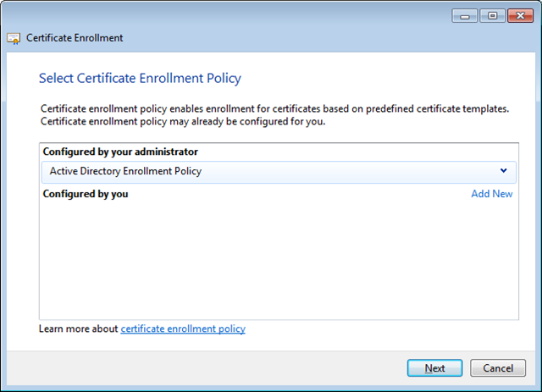Minimize the Certificate Enrollment window
542x392 pixels.
click(x=464, y=15)
